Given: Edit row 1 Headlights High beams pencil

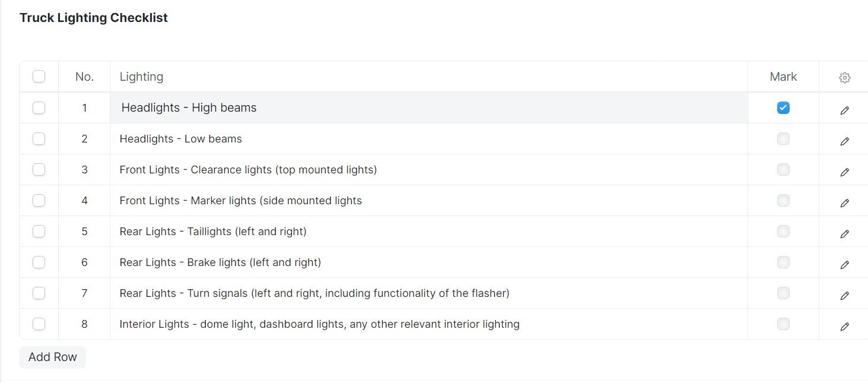Looking at the screenshot, I should point(845,110).
